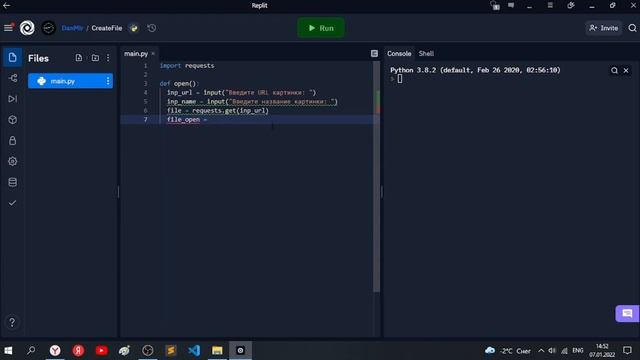Screen dimensions: 640x360
Task: Add a new folder in Files panel
Action: coord(95,58)
